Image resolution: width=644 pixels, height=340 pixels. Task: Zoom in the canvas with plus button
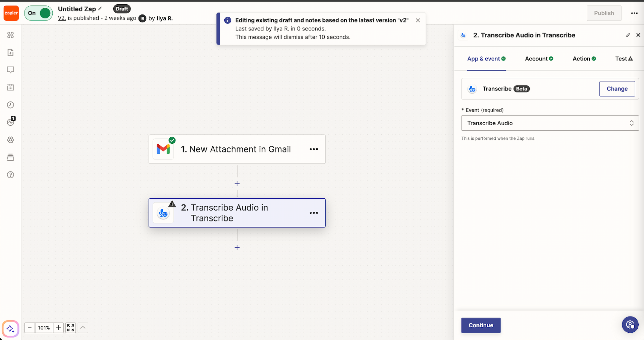click(58, 328)
